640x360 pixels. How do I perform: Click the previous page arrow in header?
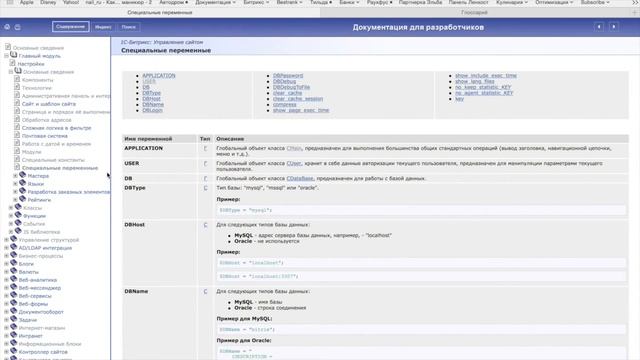[599, 27]
